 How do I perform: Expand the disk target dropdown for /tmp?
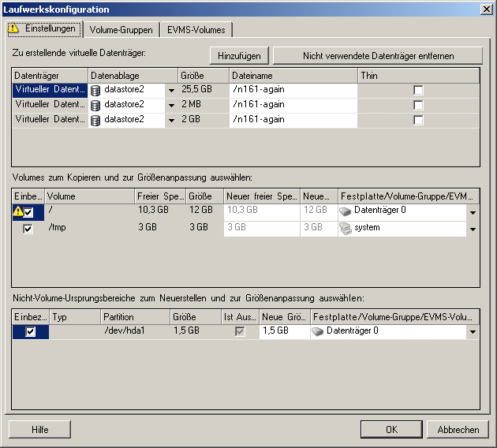click(472, 230)
